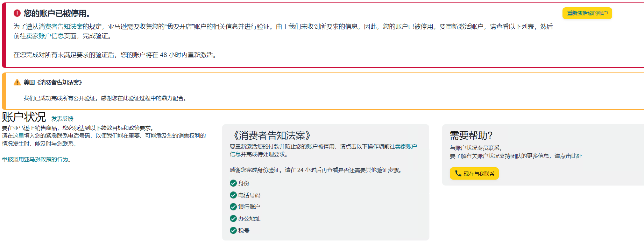644x244 pixels.
Task: Click the green checkmark next to 身份
Action: tap(233, 183)
